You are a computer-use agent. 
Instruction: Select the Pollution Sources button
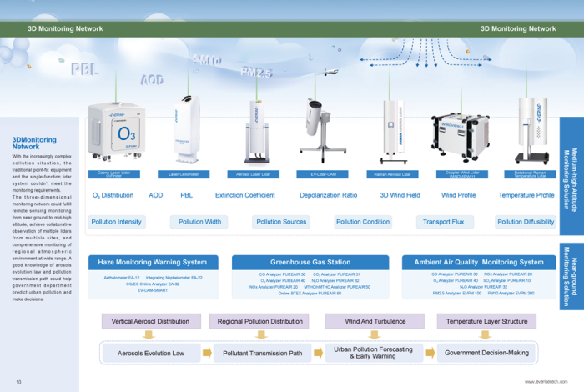coord(281,222)
